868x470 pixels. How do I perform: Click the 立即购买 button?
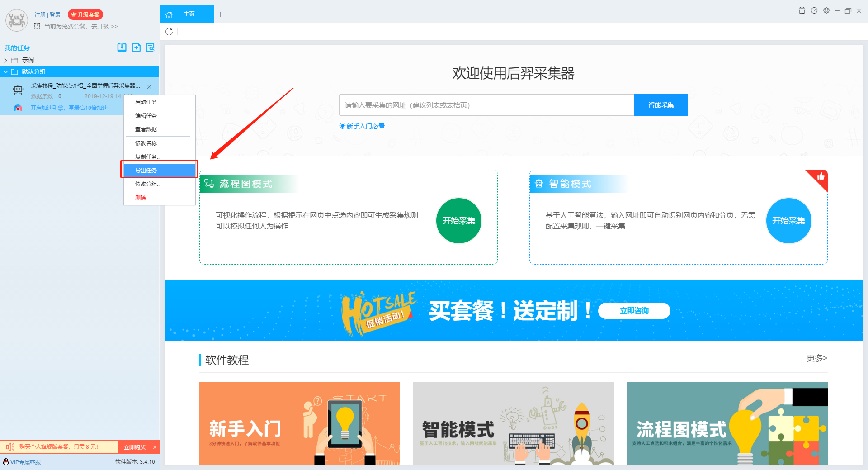(x=135, y=447)
